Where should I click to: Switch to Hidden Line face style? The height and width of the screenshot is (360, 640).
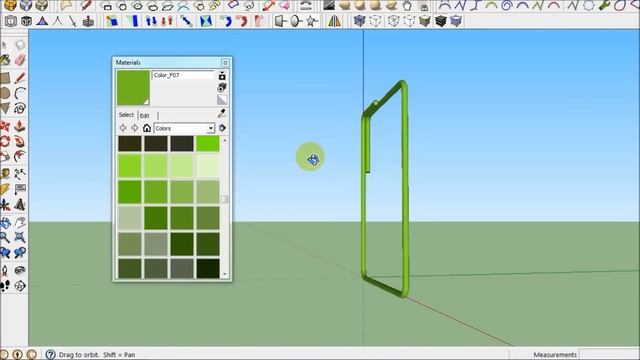[409, 20]
